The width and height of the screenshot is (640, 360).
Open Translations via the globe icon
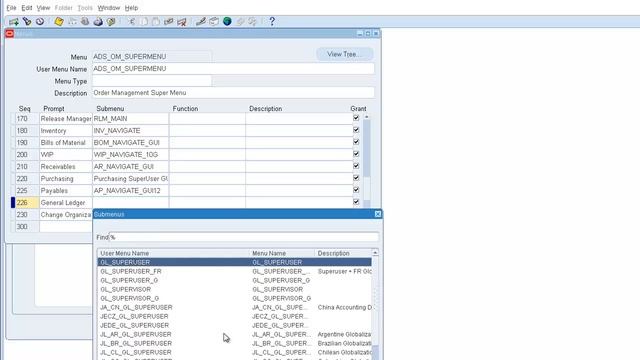pyautogui.click(x=227, y=22)
